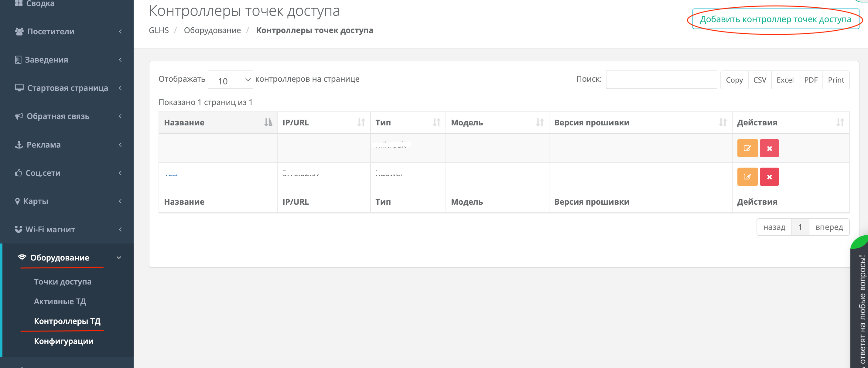Click the Реклама anchor icon
The image size is (868, 368).
point(19,145)
